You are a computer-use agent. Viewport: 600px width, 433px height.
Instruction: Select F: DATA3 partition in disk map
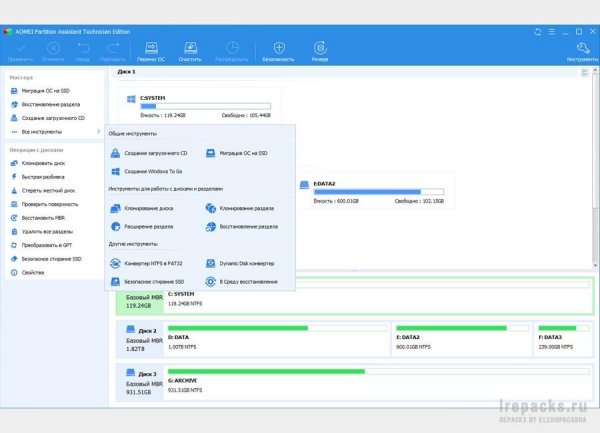pos(563,340)
